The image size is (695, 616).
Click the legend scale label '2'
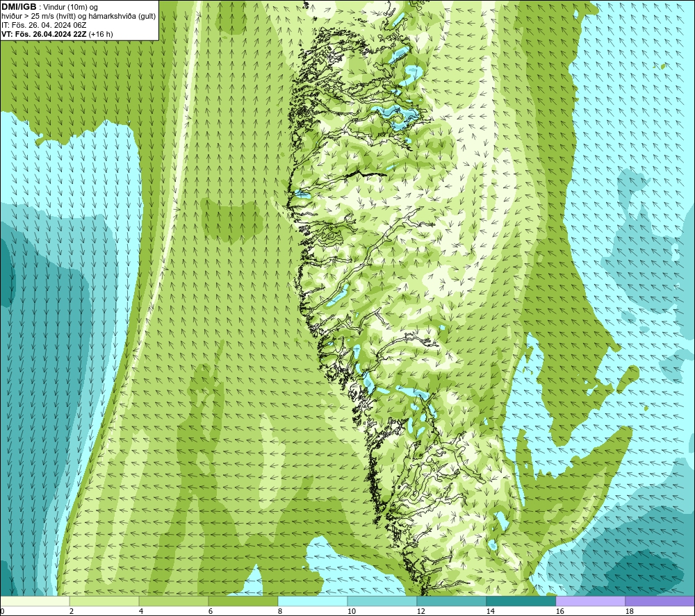point(72,612)
